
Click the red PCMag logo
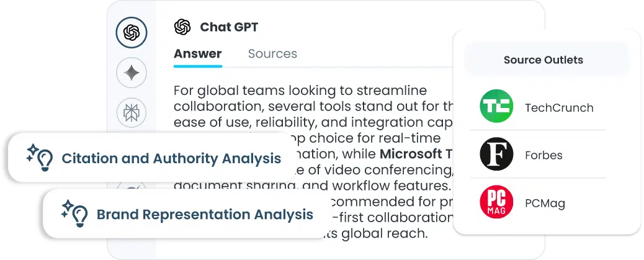coord(496,202)
